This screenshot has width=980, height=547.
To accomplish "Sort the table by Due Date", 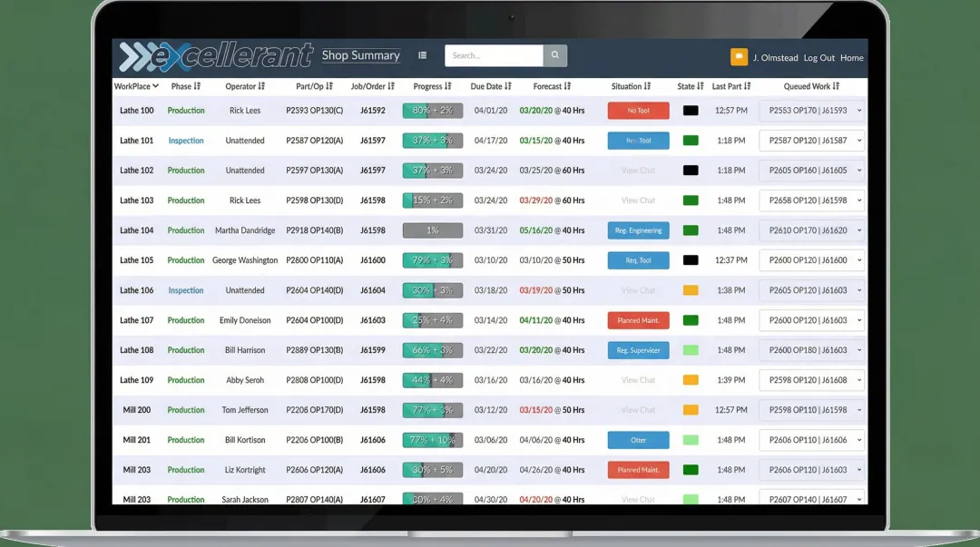I will coord(491,86).
